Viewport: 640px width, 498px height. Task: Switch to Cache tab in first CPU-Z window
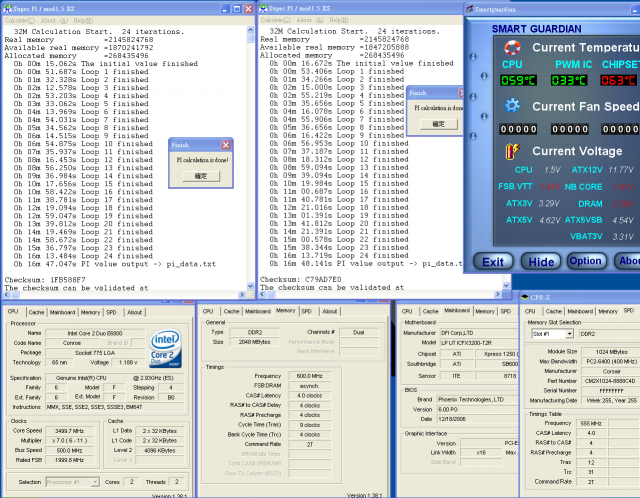[36, 312]
